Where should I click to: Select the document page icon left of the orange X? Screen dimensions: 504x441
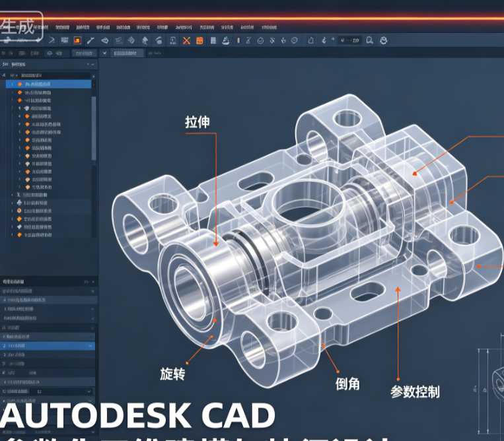[172, 40]
